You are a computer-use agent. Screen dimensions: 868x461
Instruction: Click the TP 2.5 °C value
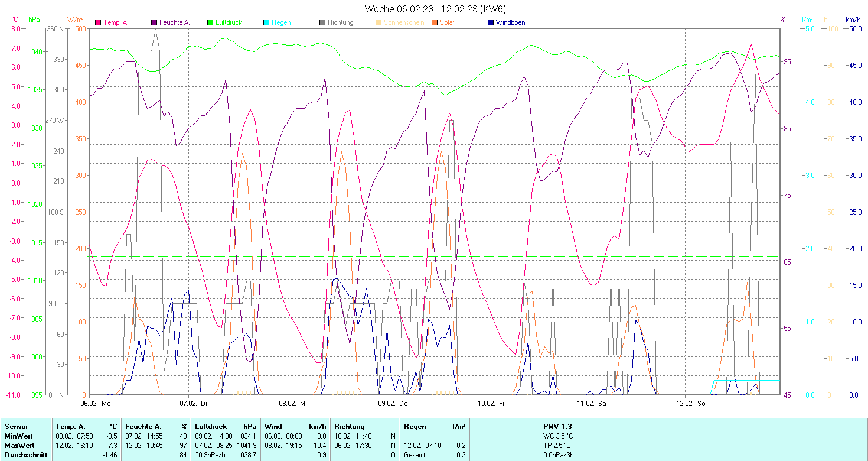[558, 445]
